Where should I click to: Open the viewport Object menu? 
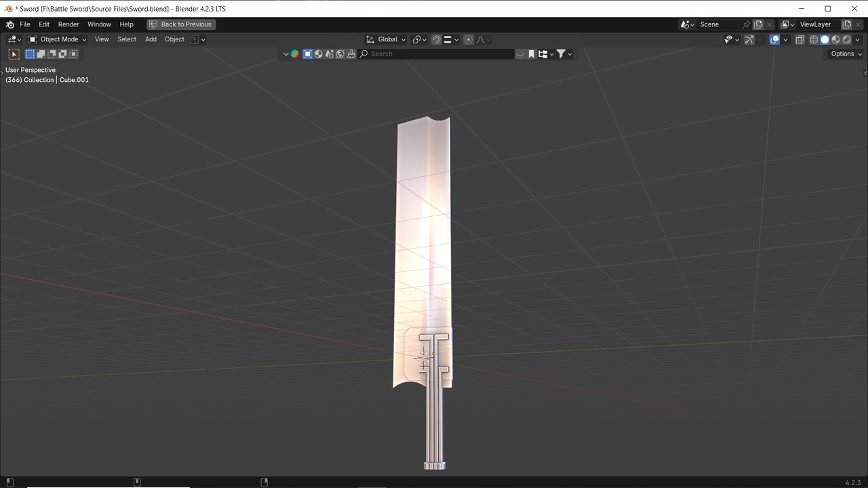click(174, 39)
